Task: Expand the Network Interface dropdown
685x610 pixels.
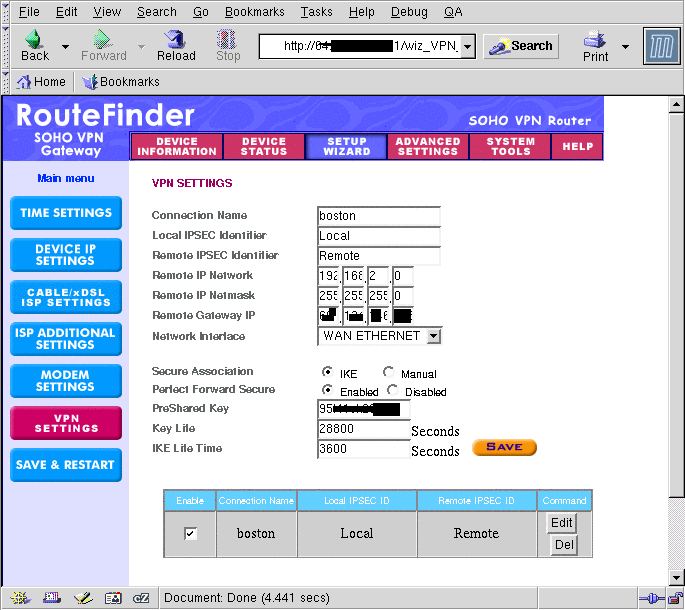Action: point(433,336)
